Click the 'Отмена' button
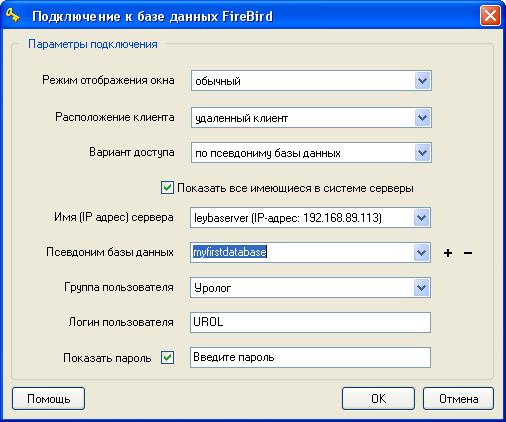The height and width of the screenshot is (422, 506). [x=458, y=398]
